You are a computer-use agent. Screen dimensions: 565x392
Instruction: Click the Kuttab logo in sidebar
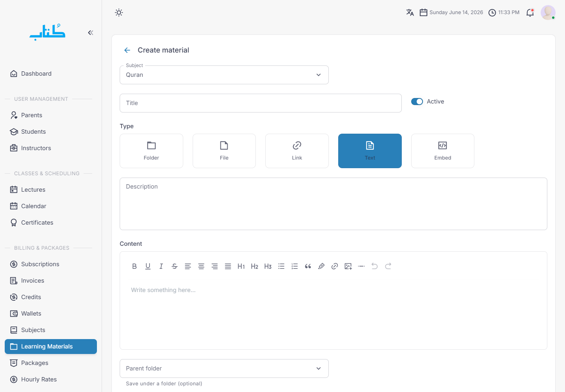[47, 32]
